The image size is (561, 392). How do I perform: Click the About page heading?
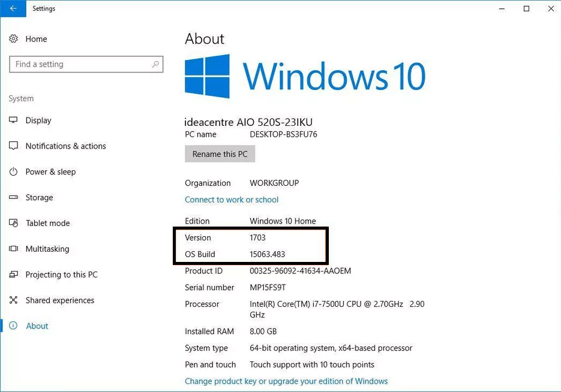[205, 38]
